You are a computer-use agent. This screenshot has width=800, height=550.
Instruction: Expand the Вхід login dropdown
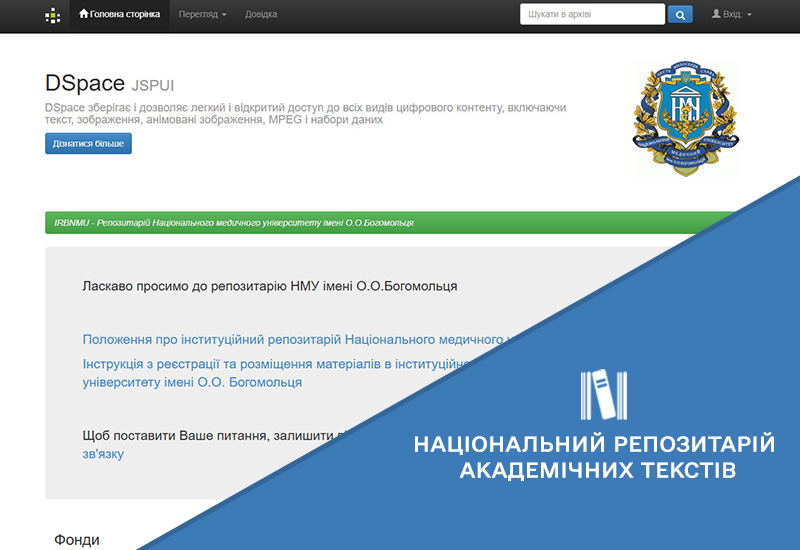pos(732,14)
